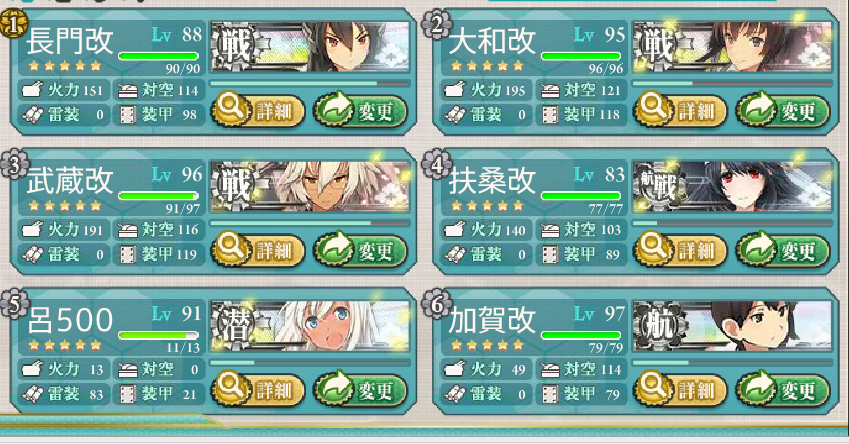Viewport: 849px width, 444px height.
Task: Select 武蔵改 character portrait banner
Action: tap(310, 186)
